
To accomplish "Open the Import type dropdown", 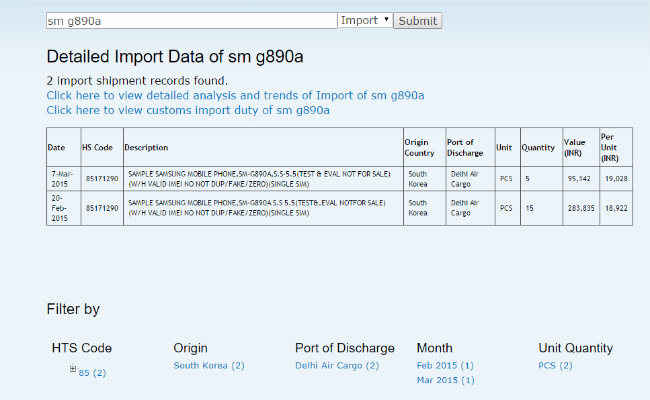I will click(365, 20).
